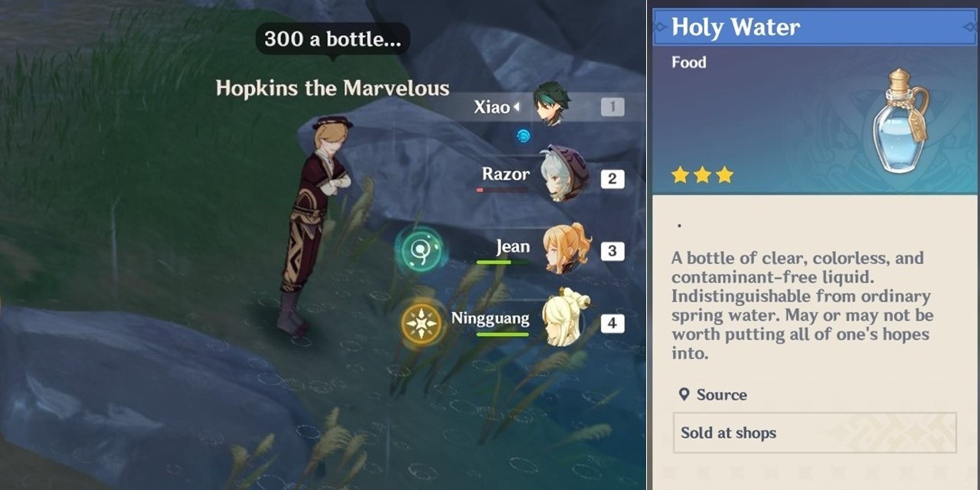
Task: Select party slot number 3
Action: pyautogui.click(x=612, y=251)
